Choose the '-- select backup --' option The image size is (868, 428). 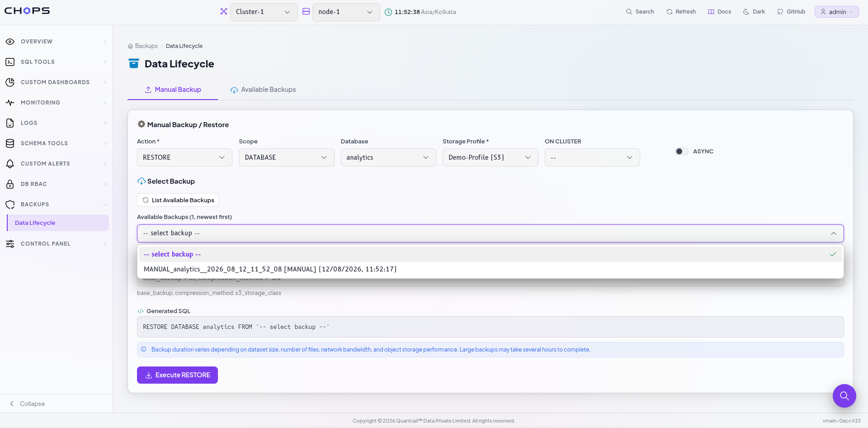coord(491,254)
